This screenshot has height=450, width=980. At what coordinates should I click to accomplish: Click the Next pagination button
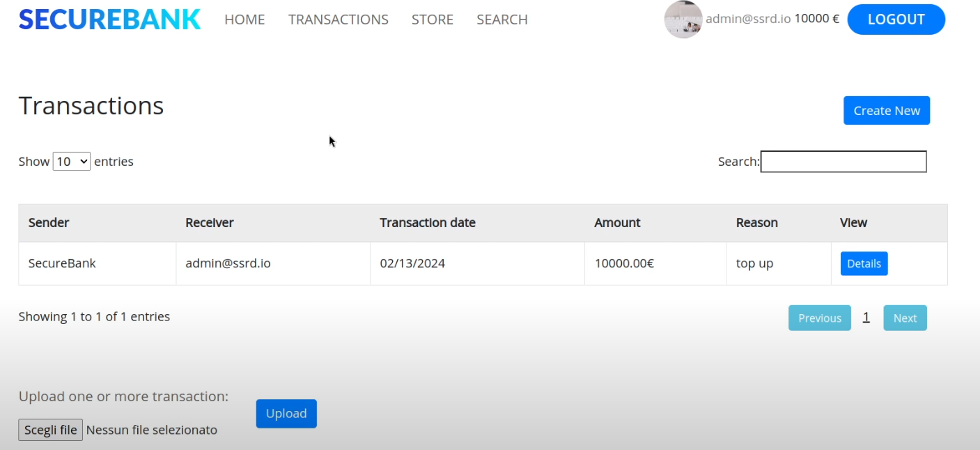pyautogui.click(x=905, y=318)
